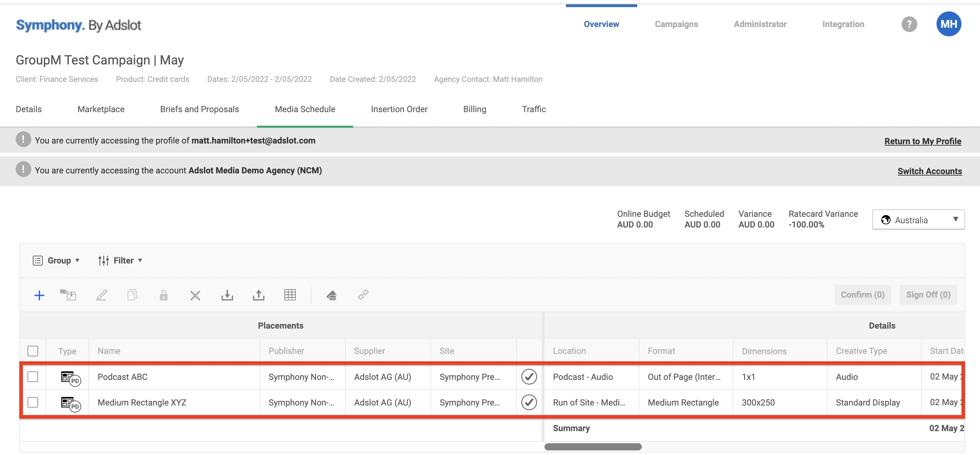Select the Media Schedule tab
The image size is (980, 455).
click(305, 109)
